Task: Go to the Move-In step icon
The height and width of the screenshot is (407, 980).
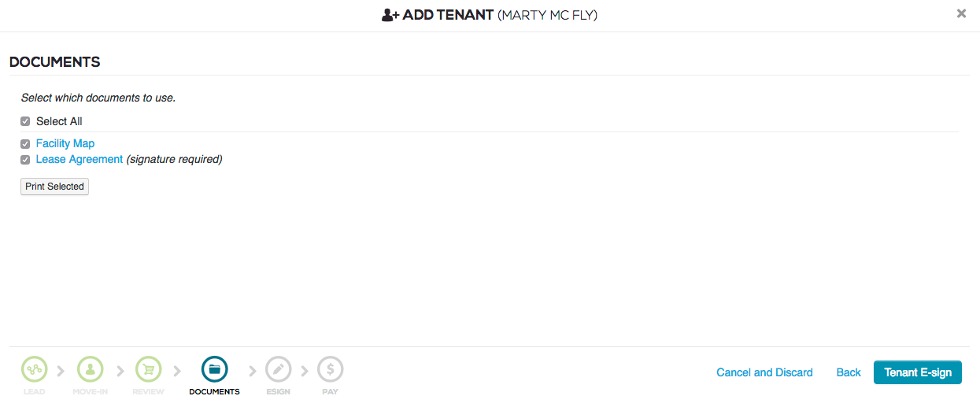Action: coord(90,369)
